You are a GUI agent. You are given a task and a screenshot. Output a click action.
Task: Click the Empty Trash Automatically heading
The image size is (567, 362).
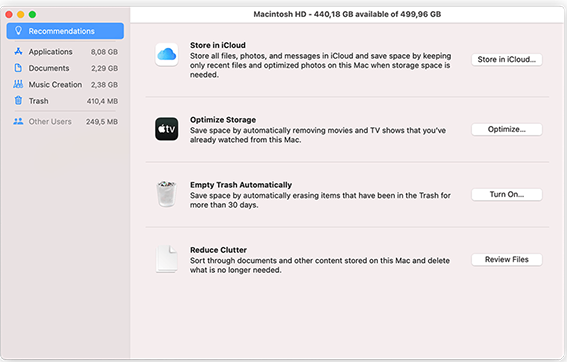(241, 185)
